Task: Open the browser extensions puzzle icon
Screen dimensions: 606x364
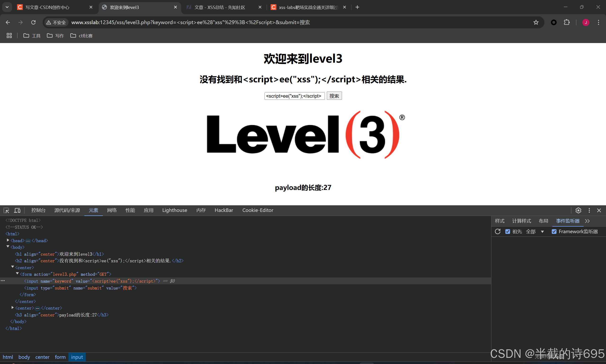Action: [566, 22]
